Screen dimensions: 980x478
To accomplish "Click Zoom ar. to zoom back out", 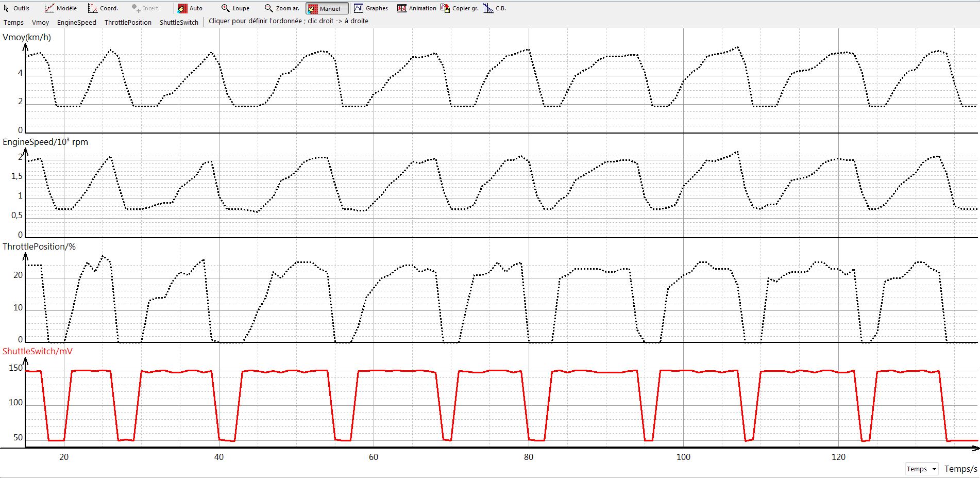I will coord(282,8).
